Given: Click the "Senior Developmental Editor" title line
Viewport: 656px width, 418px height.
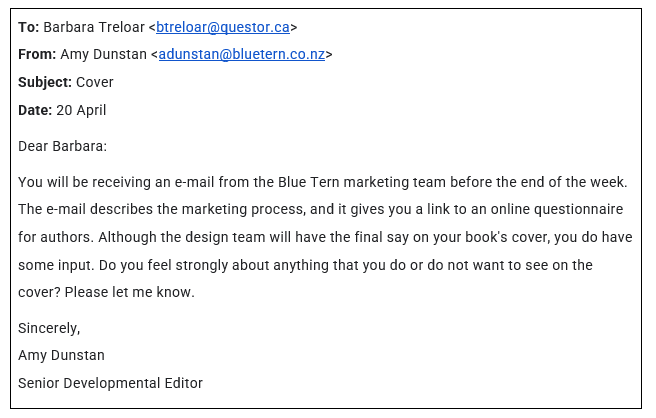Looking at the screenshot, I should pyautogui.click(x=110, y=383).
